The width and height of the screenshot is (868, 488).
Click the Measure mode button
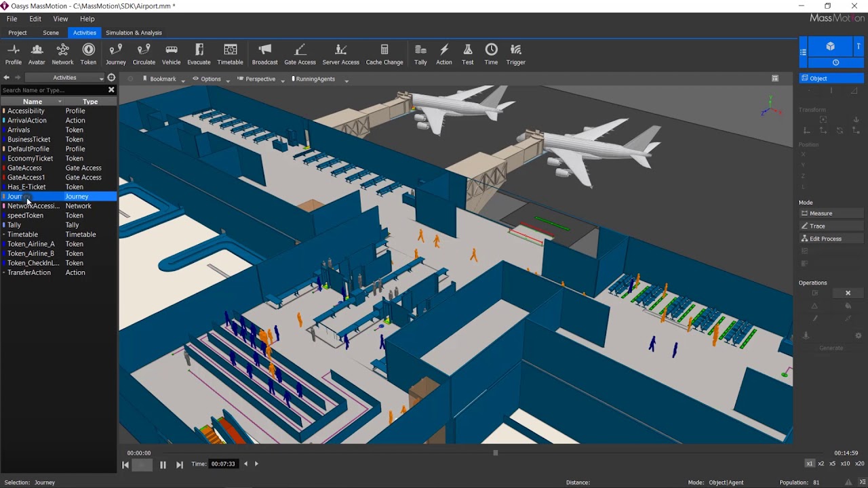[831, 213]
